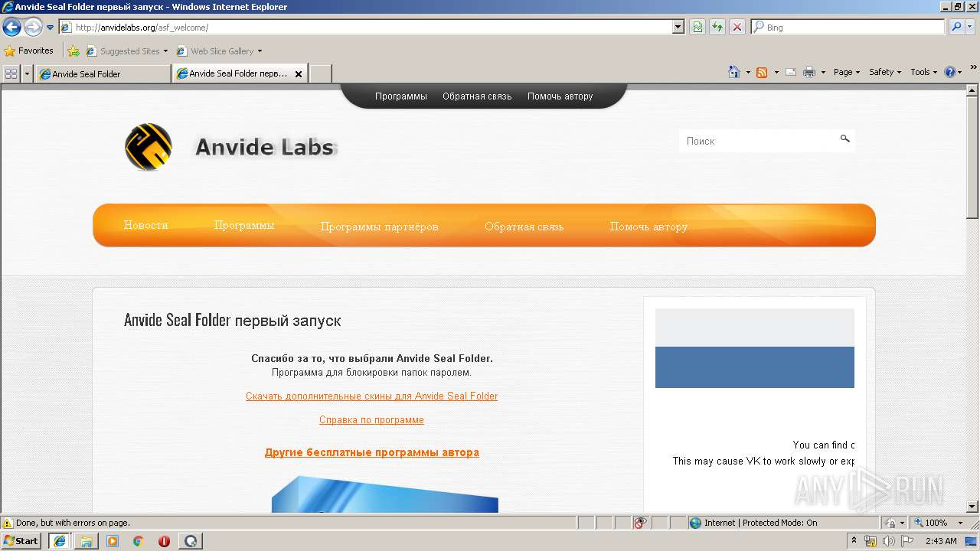Open Windows Explorer folder taskbar icon

coord(87,541)
